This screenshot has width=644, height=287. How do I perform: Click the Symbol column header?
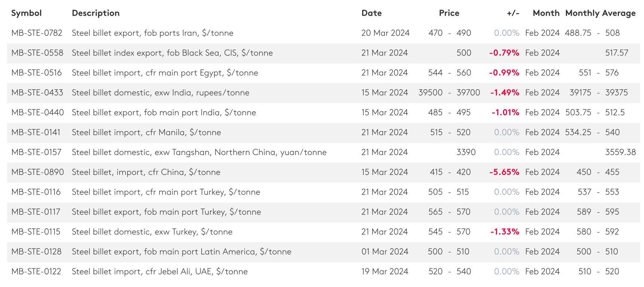26,13
